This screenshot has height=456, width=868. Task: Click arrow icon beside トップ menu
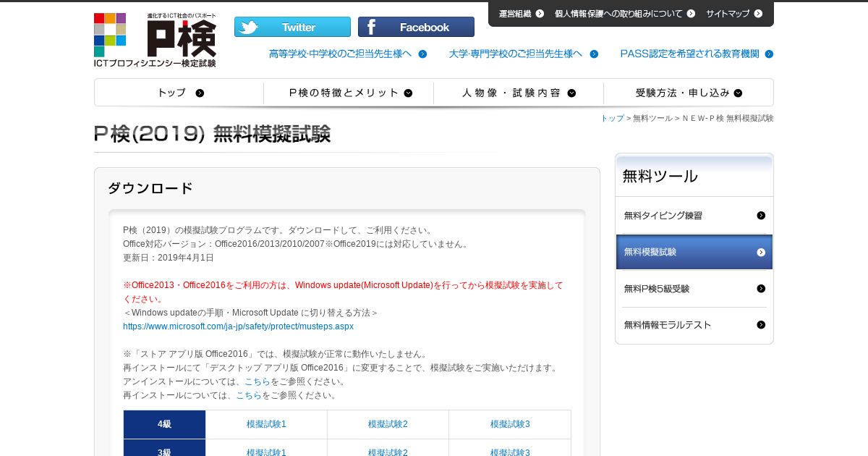tap(200, 93)
